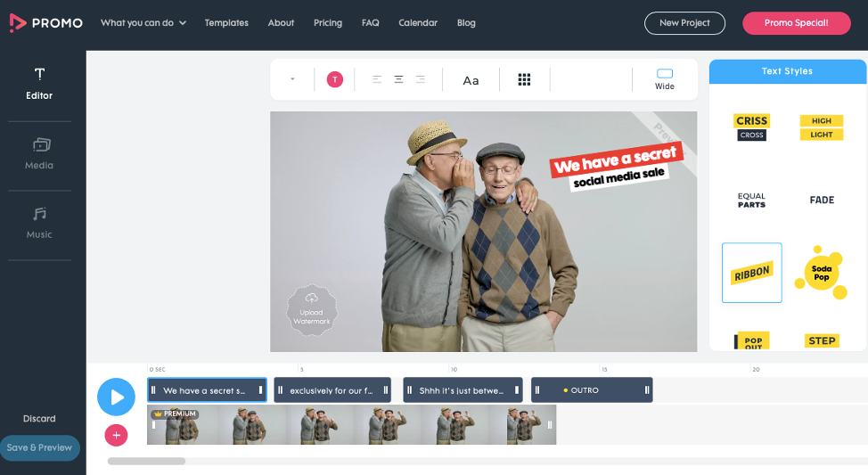Image resolution: width=868 pixels, height=475 pixels.
Task: Select the 'exclusively for our f...' text clip
Action: click(332, 390)
